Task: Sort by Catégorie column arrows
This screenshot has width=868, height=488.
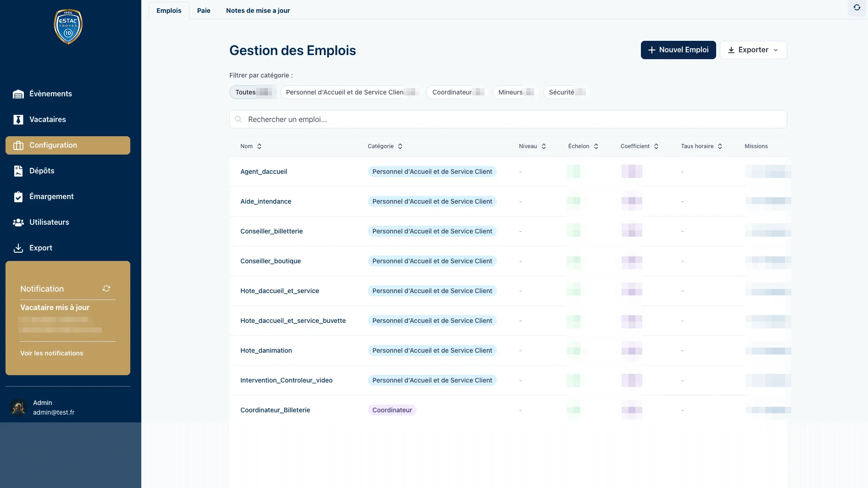Action: (400, 146)
